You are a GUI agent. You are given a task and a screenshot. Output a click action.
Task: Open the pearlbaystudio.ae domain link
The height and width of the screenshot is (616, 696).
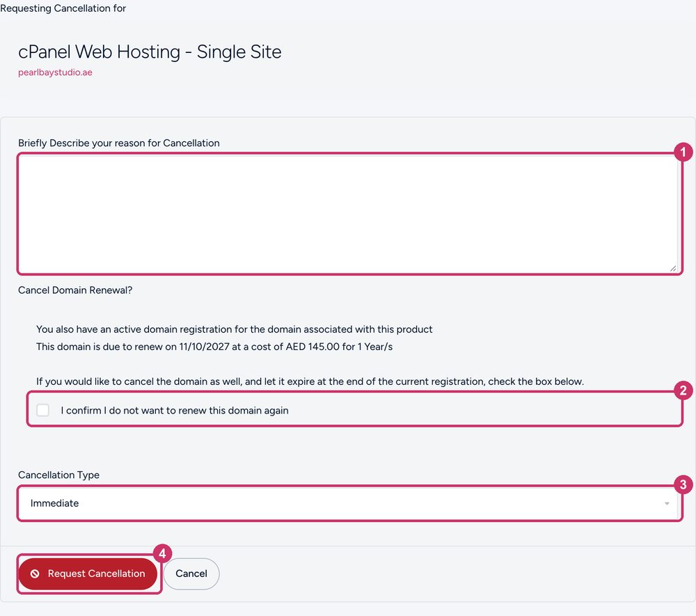coord(55,72)
